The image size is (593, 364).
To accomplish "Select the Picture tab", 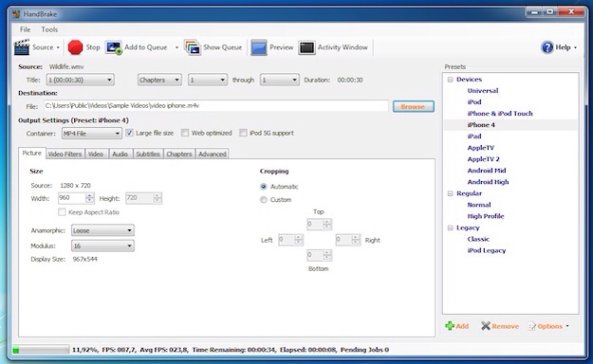I will 31,153.
